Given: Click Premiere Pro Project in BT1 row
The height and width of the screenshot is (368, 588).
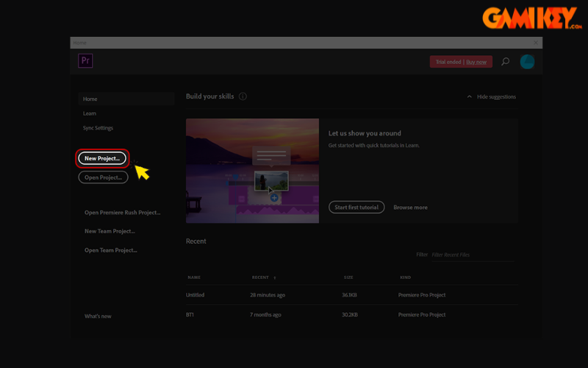Looking at the screenshot, I should [x=421, y=315].
